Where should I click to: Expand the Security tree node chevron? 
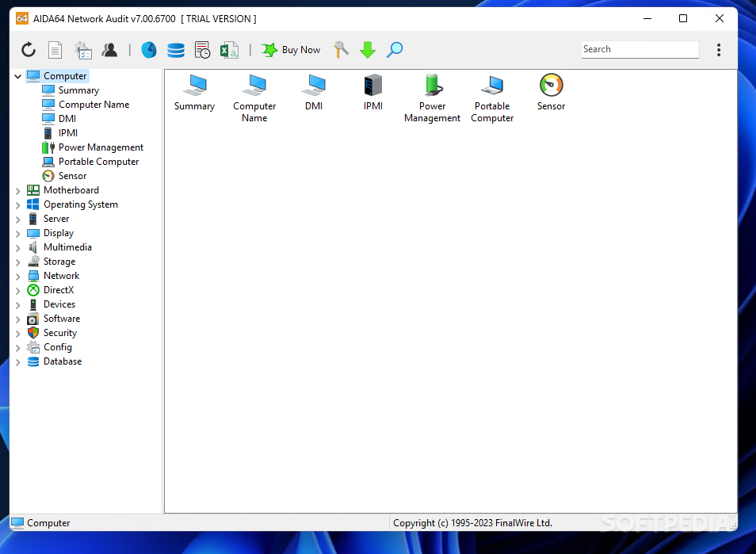click(18, 334)
